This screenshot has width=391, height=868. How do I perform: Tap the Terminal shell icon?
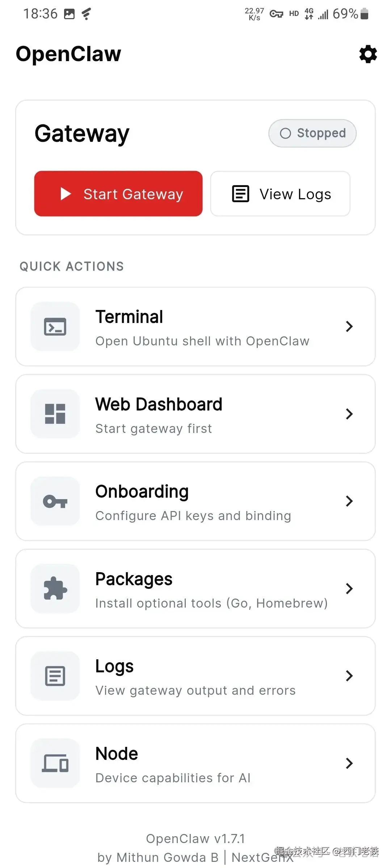point(55,327)
